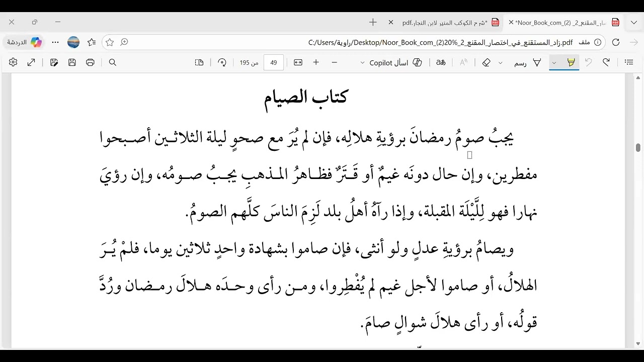
Task: Open a new tab with plus button
Action: pyautogui.click(x=373, y=22)
